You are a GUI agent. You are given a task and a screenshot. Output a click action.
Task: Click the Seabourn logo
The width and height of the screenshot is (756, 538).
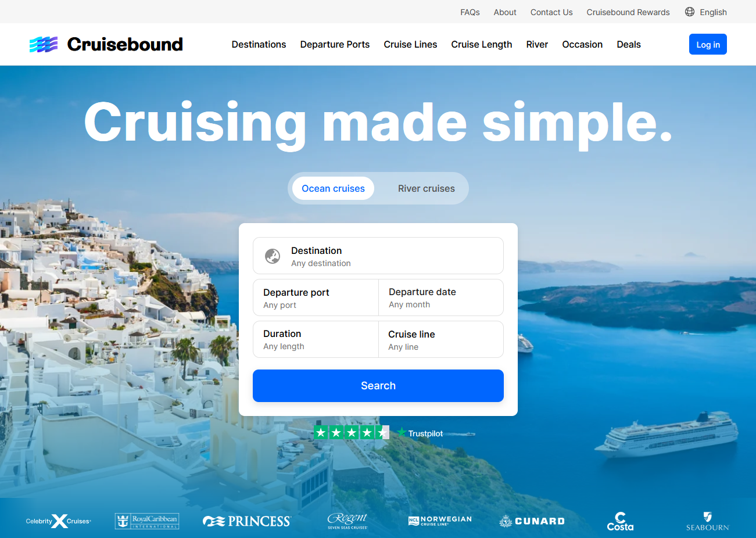[707, 521]
